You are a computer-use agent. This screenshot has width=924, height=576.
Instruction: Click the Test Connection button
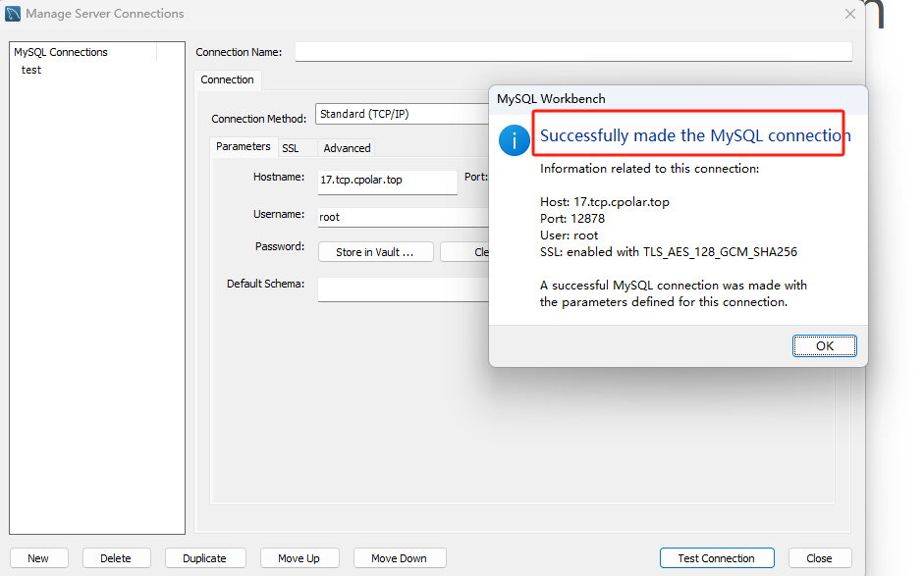click(x=717, y=557)
